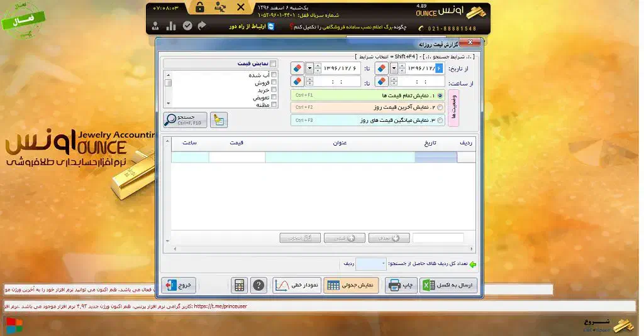Click the قیمت column header

click(x=236, y=143)
